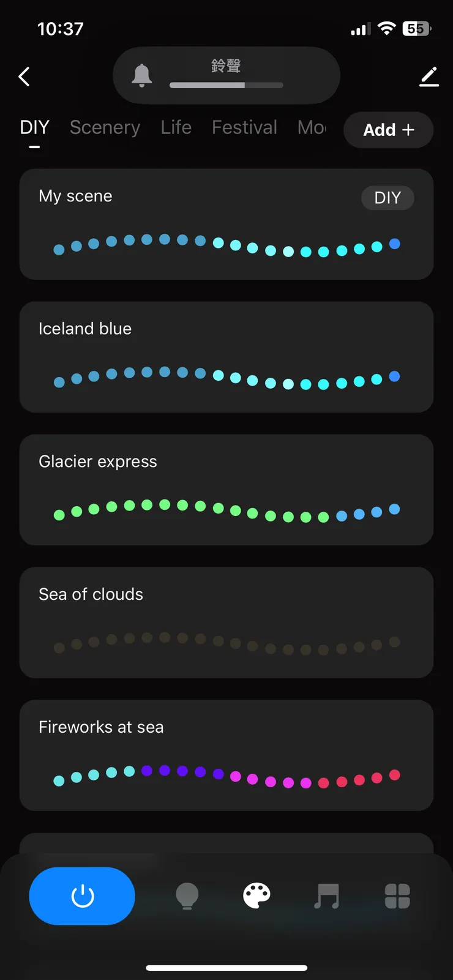Open the color palette scenes icon

point(256,896)
